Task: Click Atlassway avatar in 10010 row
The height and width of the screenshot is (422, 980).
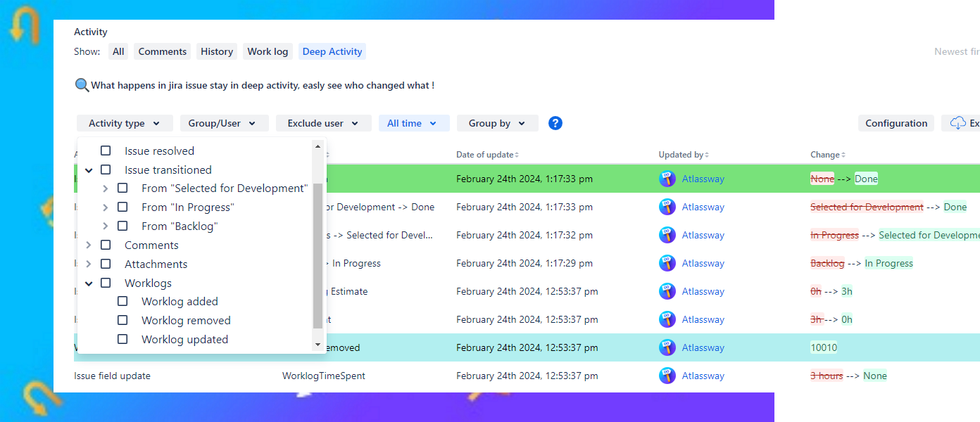Action: click(667, 347)
